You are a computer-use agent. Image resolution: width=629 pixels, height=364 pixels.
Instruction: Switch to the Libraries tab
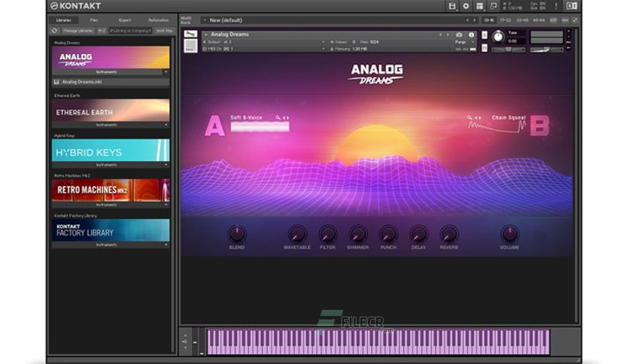tap(63, 20)
